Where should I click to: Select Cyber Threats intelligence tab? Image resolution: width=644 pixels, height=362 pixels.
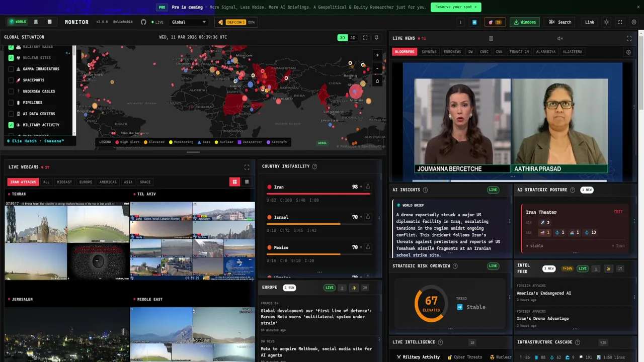465,357
